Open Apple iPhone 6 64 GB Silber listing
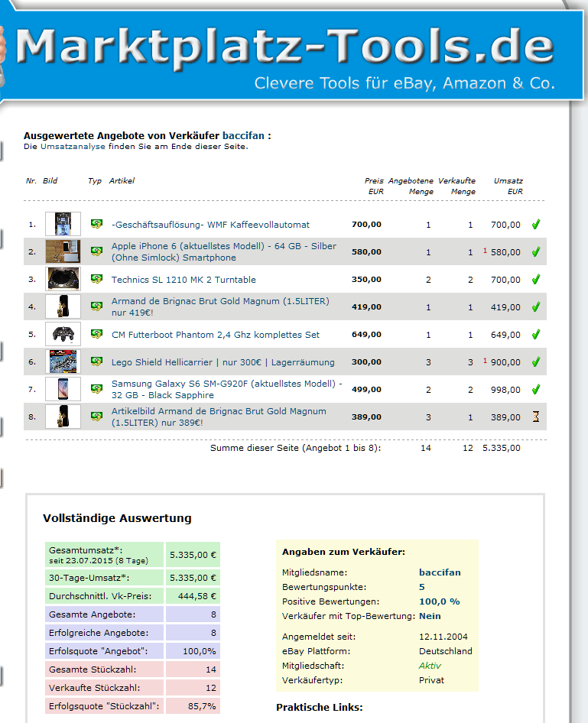The height and width of the screenshot is (723, 588). click(224, 251)
